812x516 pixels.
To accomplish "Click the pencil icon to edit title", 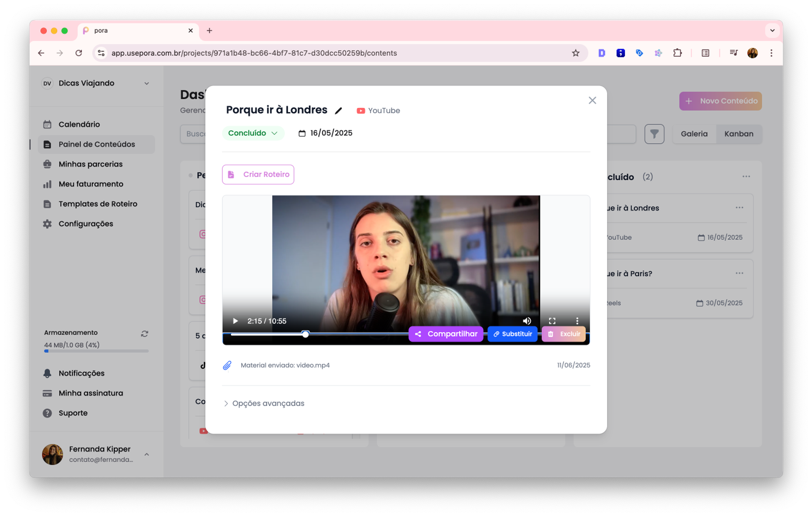I will point(338,111).
